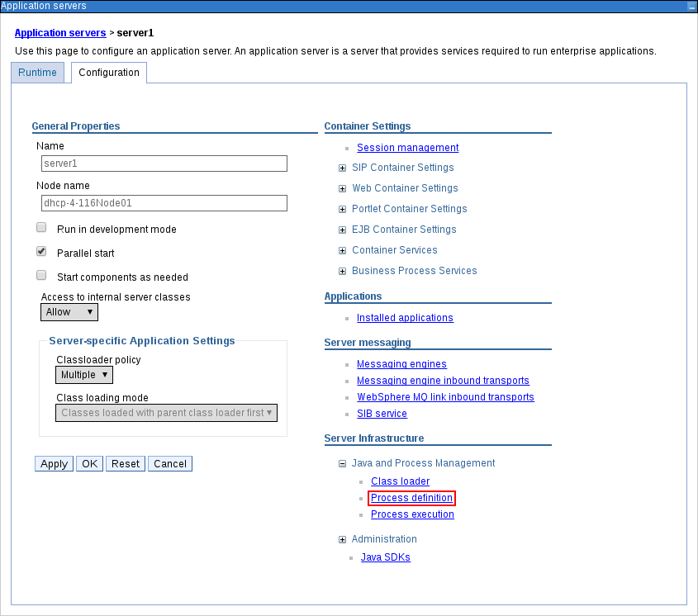Switch to the Runtime tab
Viewport: 698px width, 616px height.
tap(37, 73)
